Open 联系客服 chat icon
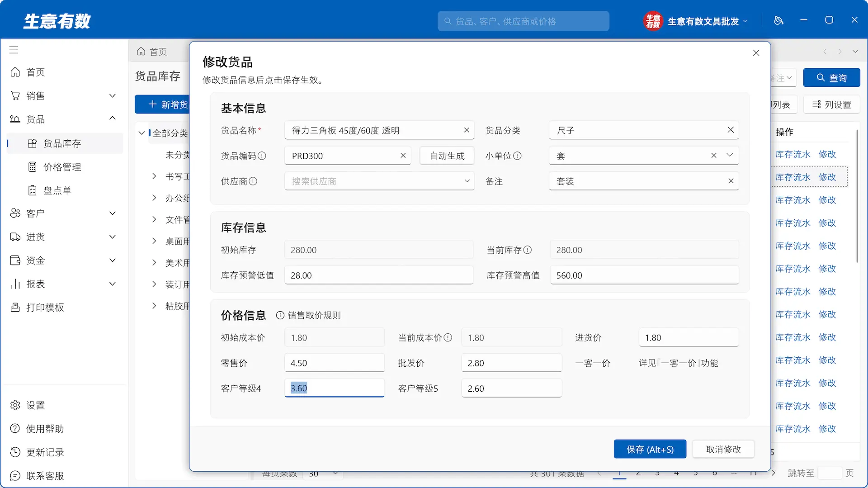868x488 pixels. click(15, 476)
